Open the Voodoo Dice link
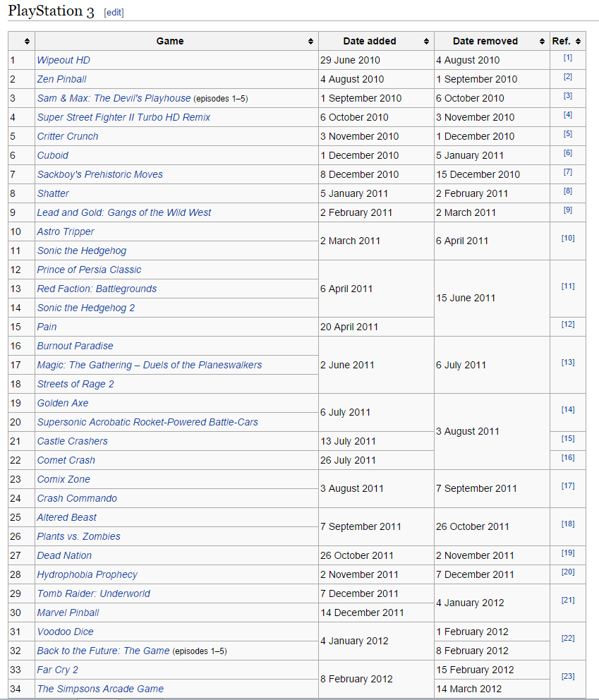The image size is (599, 700). pos(65,632)
